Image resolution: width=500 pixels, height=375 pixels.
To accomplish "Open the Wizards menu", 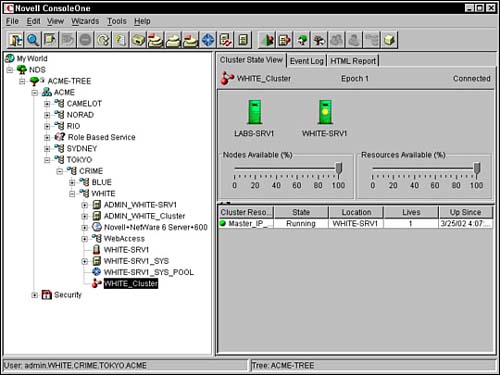I will tap(85, 21).
